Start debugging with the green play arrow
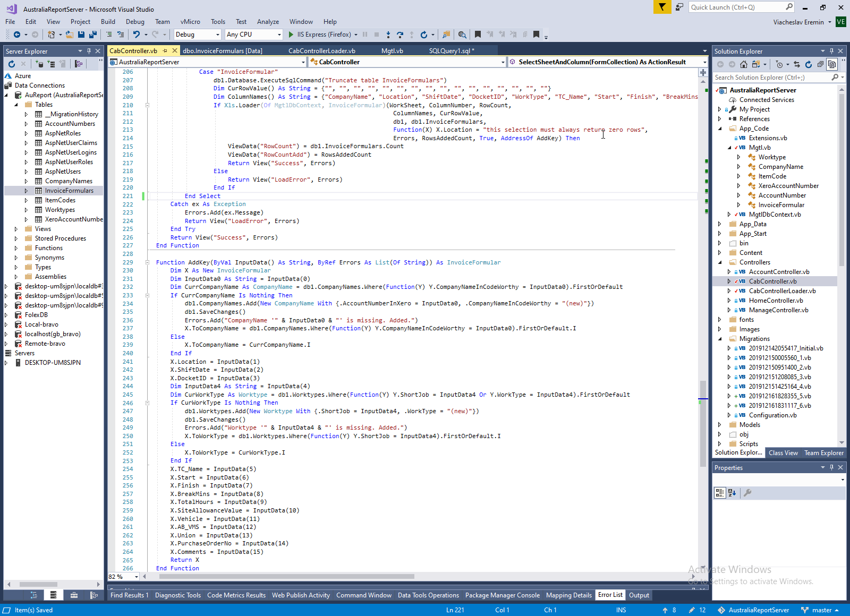Viewport: 850px width, 616px height. [291, 35]
